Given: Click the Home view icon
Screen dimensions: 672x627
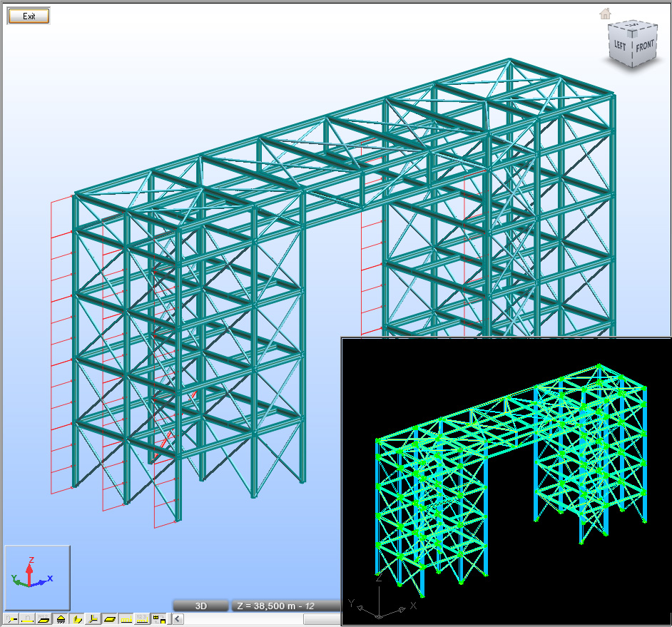Looking at the screenshot, I should coord(606,13).
